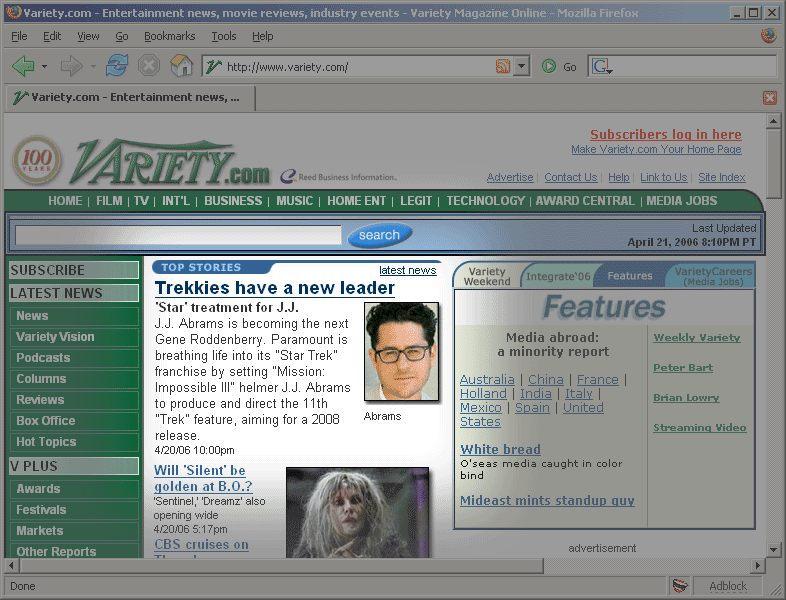The height and width of the screenshot is (600, 786).
Task: Switch to the Variety Weekend tab
Action: click(x=487, y=276)
